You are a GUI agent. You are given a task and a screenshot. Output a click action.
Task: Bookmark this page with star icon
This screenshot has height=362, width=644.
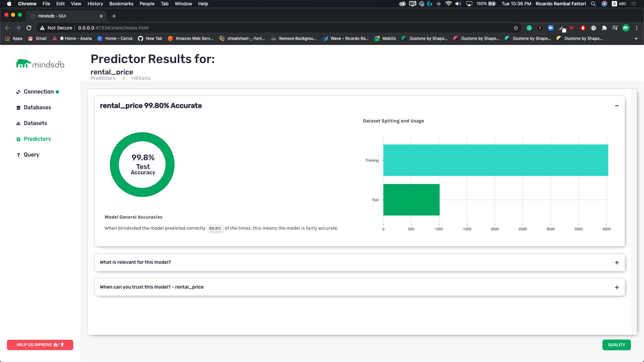coord(516,28)
